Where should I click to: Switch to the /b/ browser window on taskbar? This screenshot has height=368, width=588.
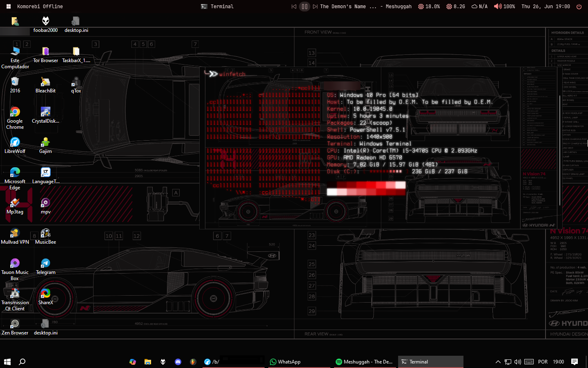pos(234,361)
